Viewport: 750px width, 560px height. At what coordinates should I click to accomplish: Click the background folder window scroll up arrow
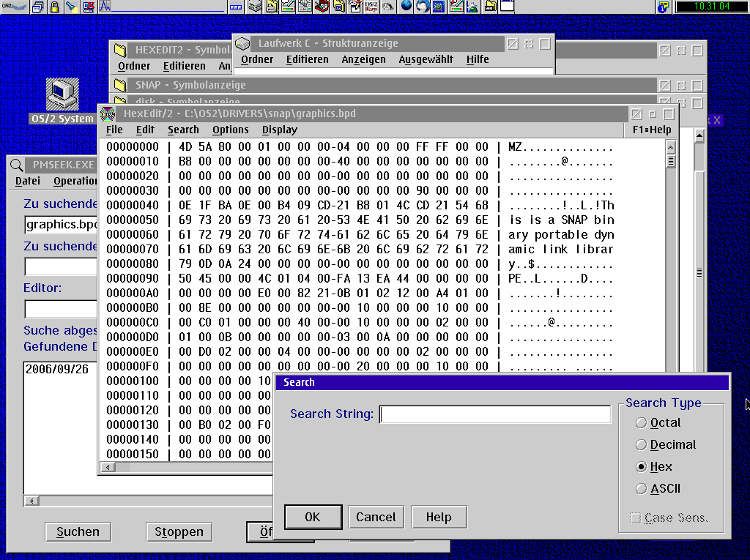point(699,136)
